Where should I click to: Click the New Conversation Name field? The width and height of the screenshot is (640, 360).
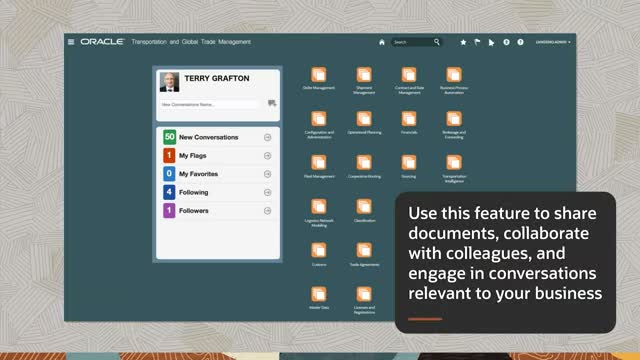point(210,104)
